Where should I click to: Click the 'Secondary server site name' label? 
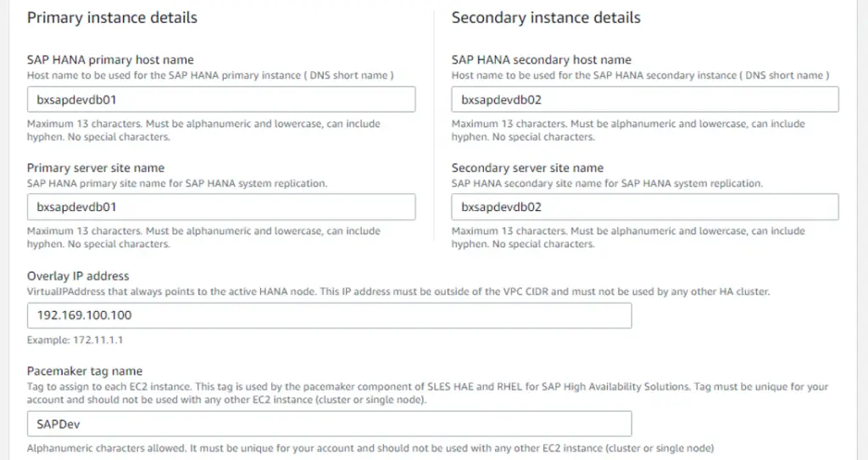pos(527,168)
